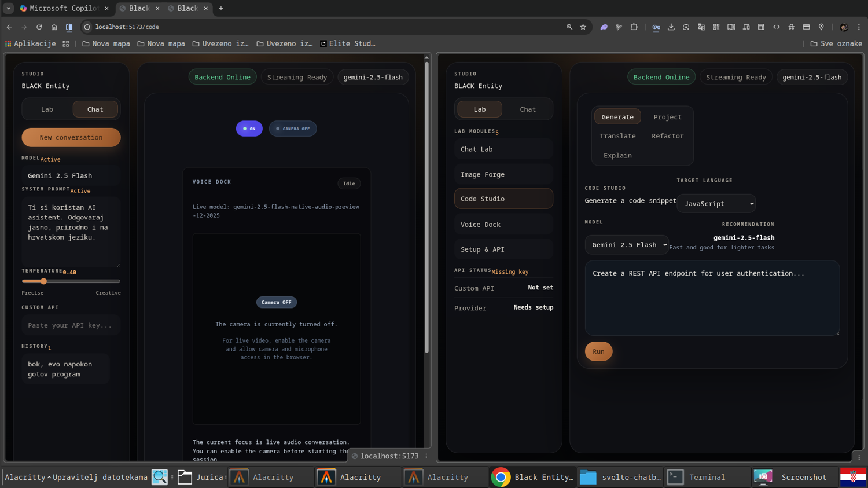868x488 pixels.
Task: Open the QR code sharing icon
Action: click(x=716, y=27)
